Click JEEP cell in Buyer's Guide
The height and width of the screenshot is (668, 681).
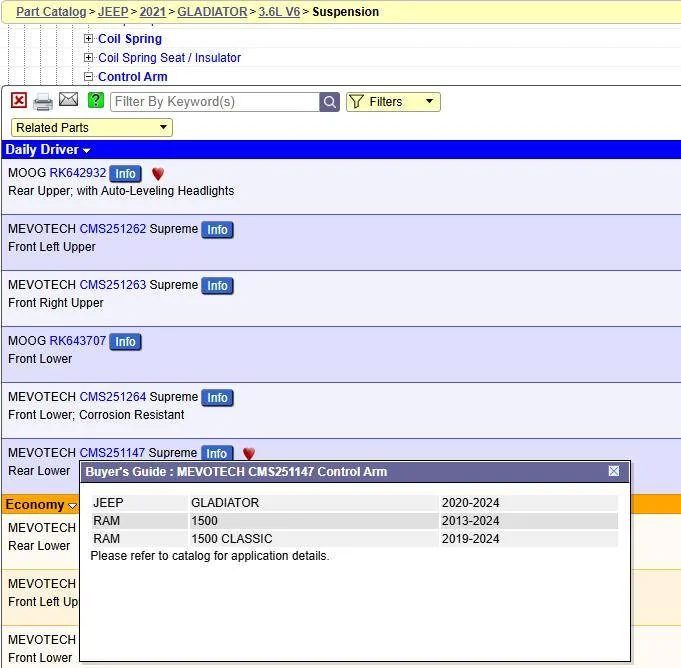pyautogui.click(x=139, y=503)
